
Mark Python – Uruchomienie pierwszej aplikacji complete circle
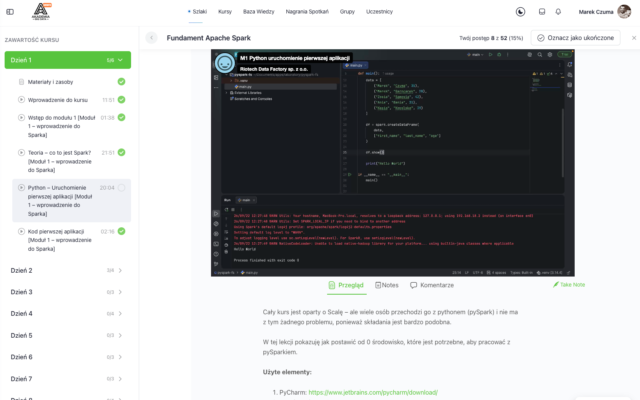pyautogui.click(x=121, y=188)
